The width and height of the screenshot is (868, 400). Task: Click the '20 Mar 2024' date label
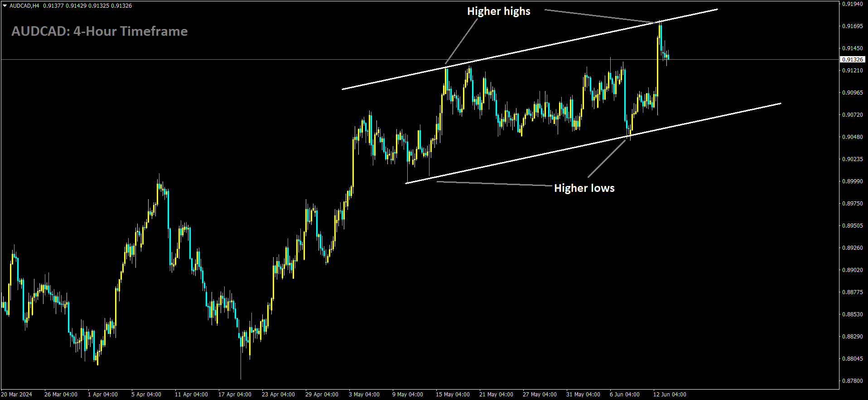[17, 395]
